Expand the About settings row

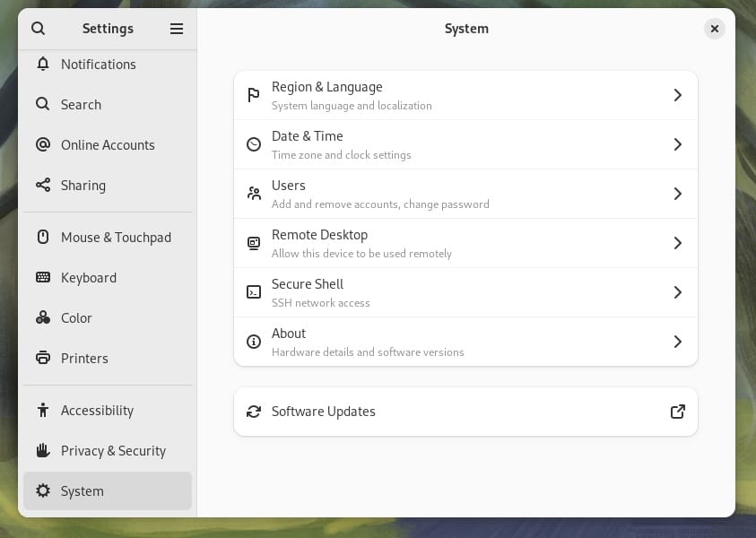coord(465,342)
